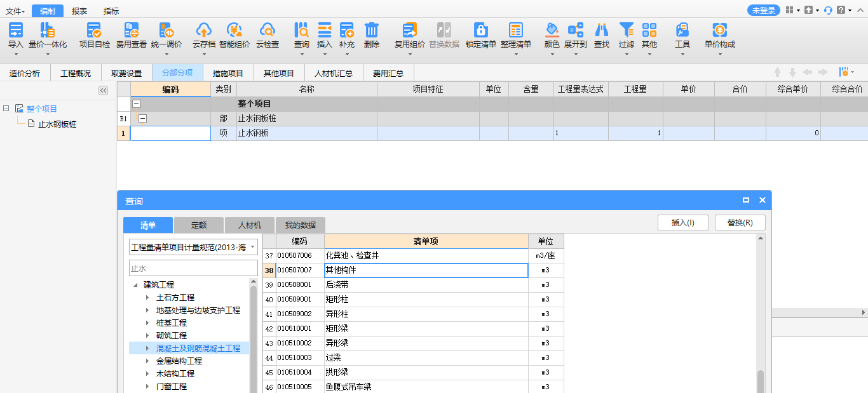Click the 未登录 login button
The height and width of the screenshot is (393, 868).
coord(763,10)
